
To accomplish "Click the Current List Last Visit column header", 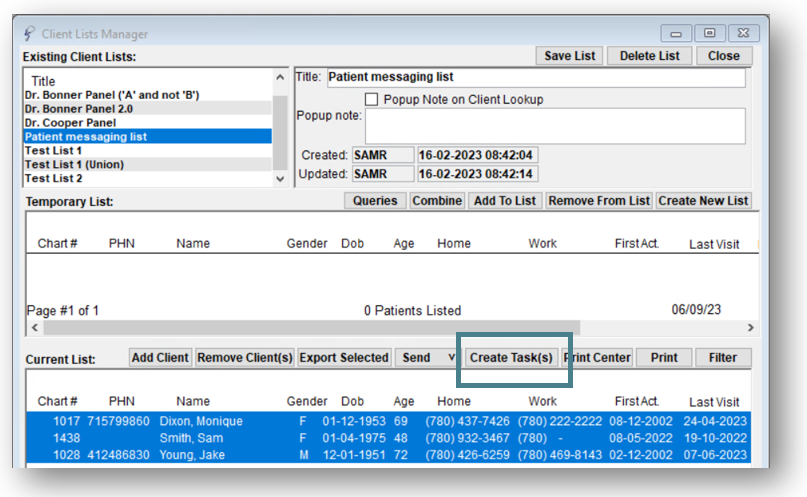I will point(714,402).
